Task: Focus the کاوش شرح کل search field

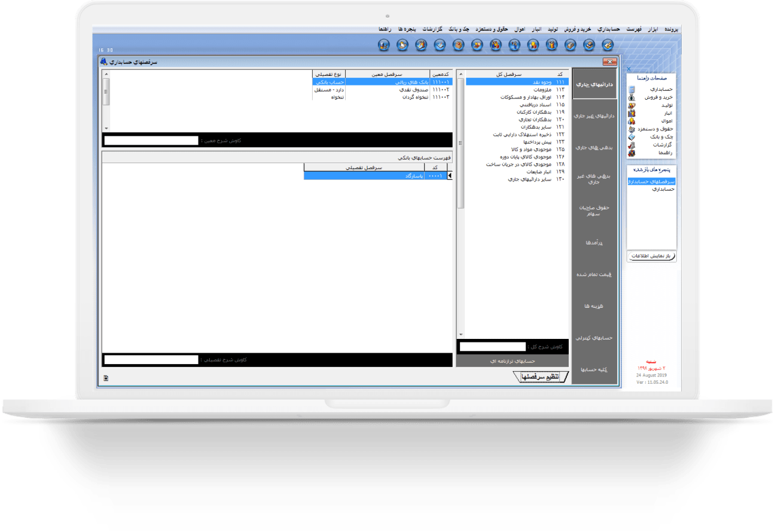Action: [493, 346]
